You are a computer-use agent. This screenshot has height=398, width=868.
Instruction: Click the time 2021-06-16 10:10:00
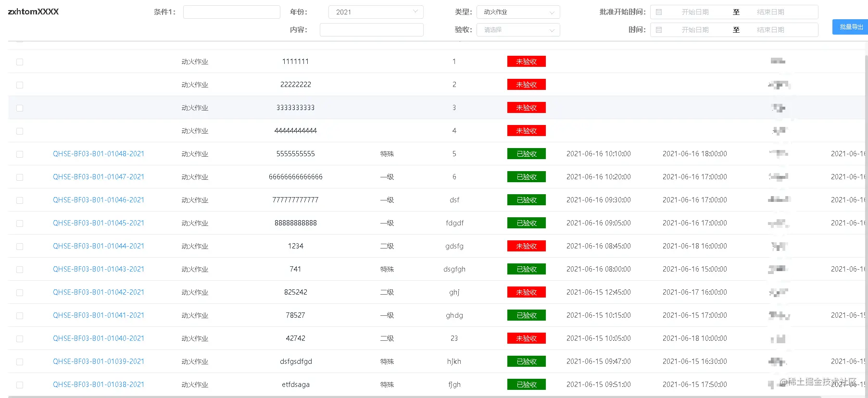click(x=599, y=154)
